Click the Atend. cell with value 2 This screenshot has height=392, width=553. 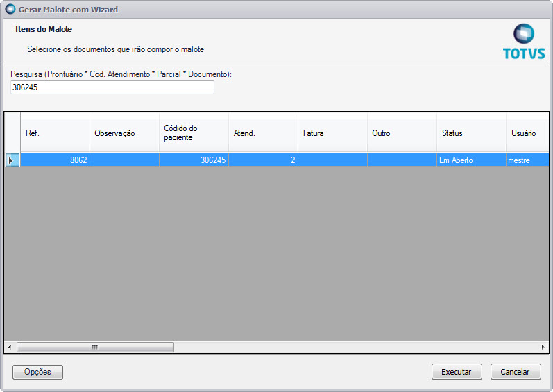264,160
